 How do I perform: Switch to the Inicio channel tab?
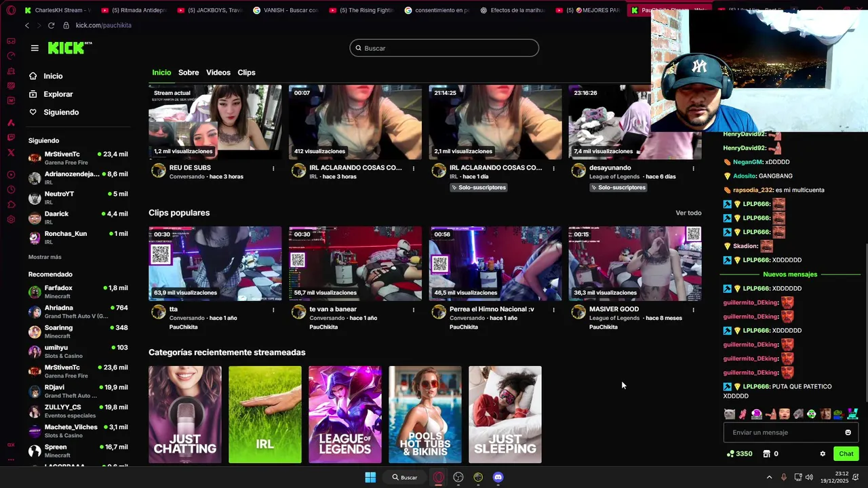click(161, 73)
